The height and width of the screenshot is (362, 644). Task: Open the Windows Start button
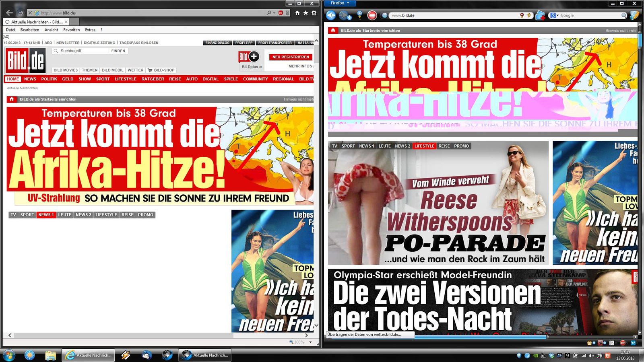(9, 355)
